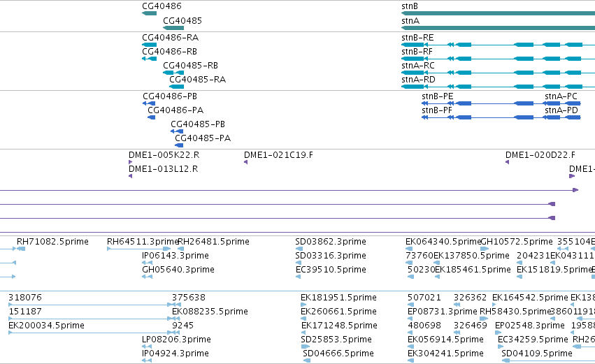
Task: Open transcript label CG40486-RA
Action: pos(171,38)
